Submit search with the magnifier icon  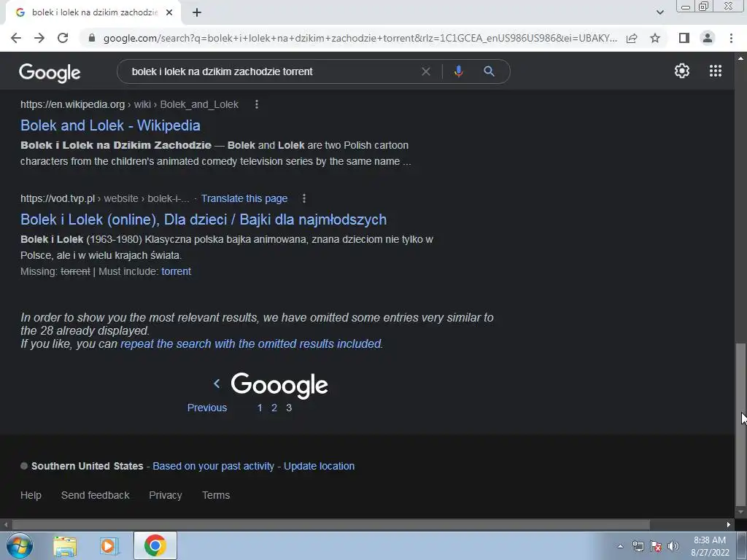point(489,71)
